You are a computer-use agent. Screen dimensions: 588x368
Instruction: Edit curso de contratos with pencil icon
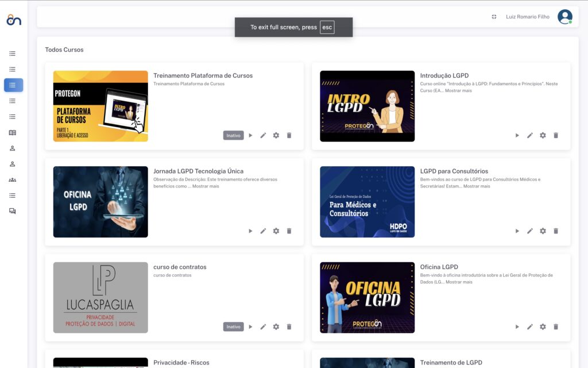[263, 327]
